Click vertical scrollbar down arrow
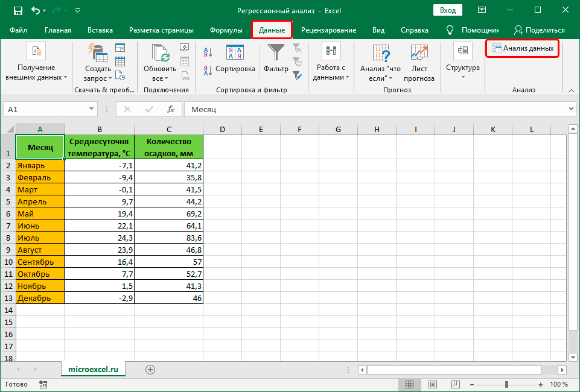This screenshot has height=392, width=580. [x=573, y=357]
